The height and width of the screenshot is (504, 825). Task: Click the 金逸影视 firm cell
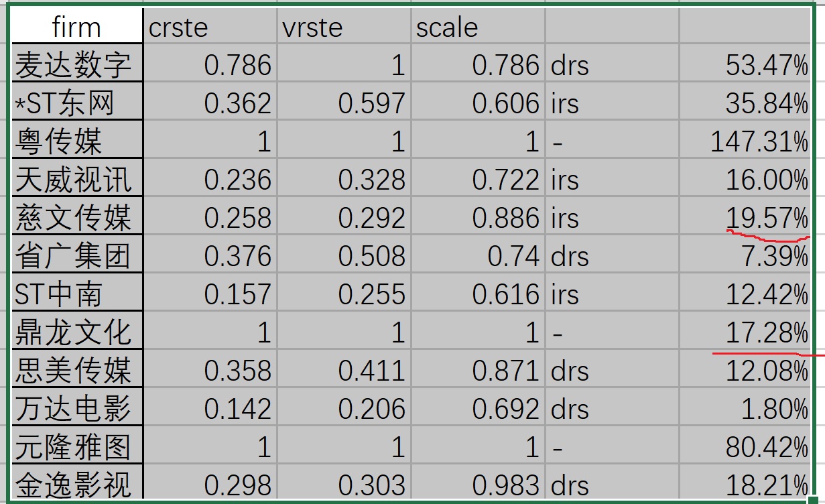76,484
